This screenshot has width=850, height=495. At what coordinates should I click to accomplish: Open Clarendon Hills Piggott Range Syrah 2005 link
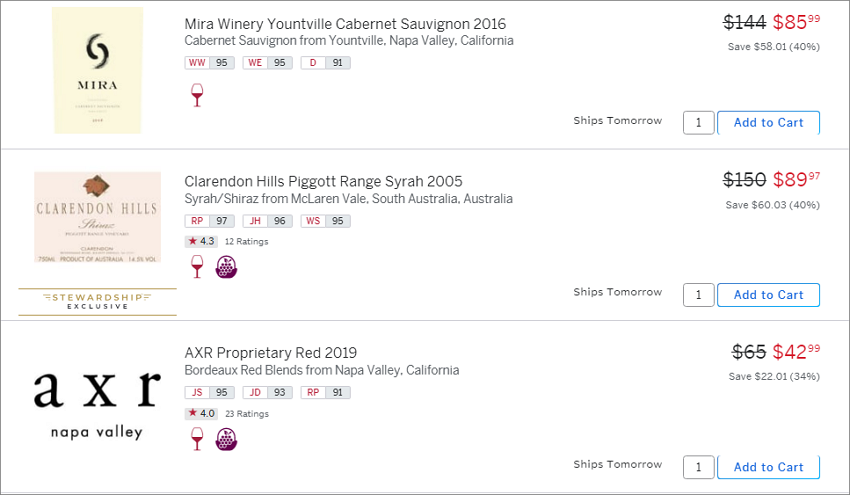tap(323, 181)
